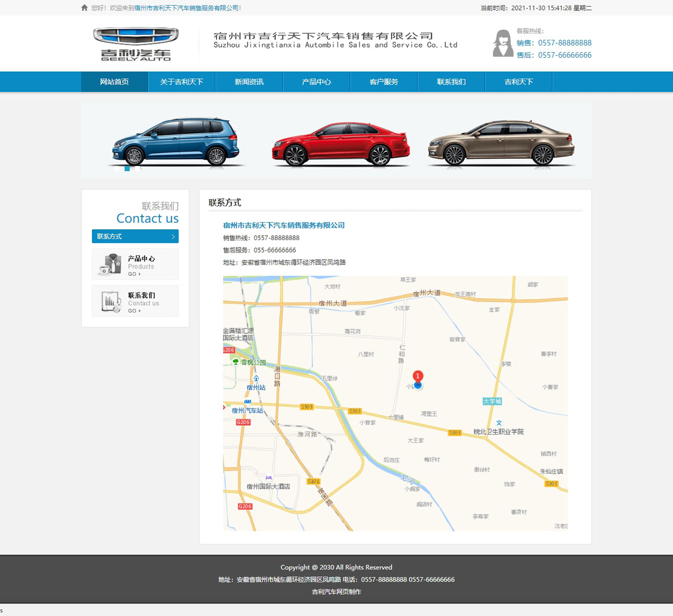The image size is (673, 616).
Task: Select the third carousel indicator dot
Action: pos(137,168)
